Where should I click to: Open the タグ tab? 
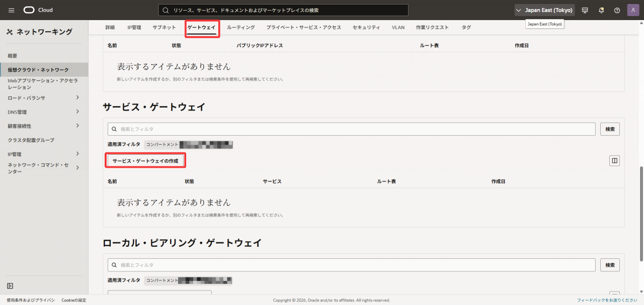[466, 27]
